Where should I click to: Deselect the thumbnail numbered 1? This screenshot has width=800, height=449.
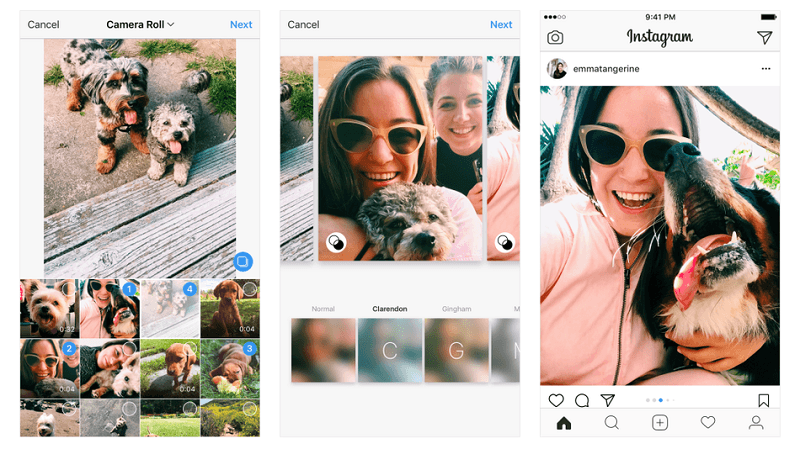129,289
